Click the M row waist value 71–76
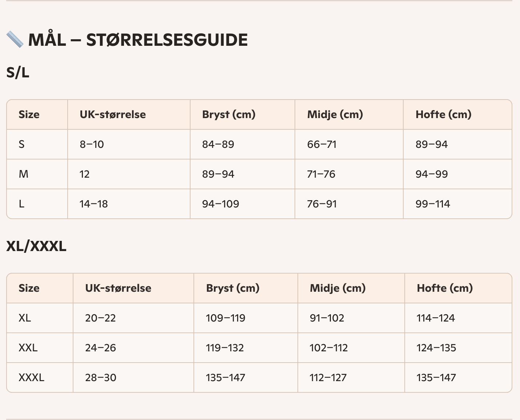Screen dimensions: 520x420 point(321,174)
